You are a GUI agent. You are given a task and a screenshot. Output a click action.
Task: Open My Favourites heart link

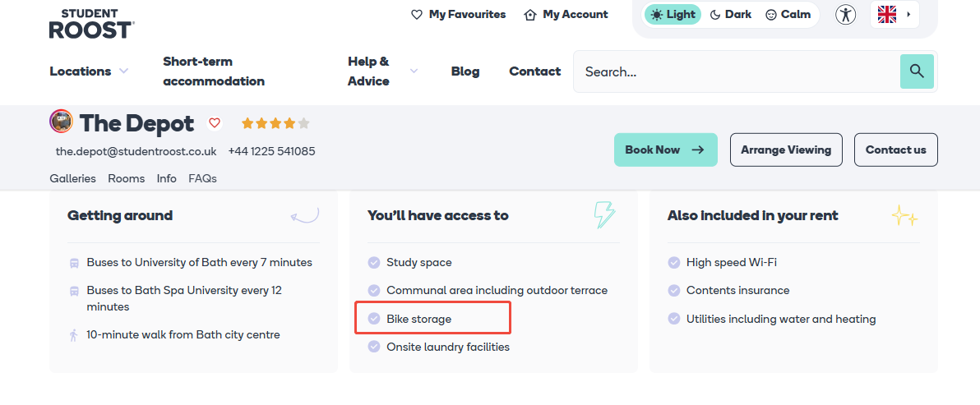tap(458, 15)
